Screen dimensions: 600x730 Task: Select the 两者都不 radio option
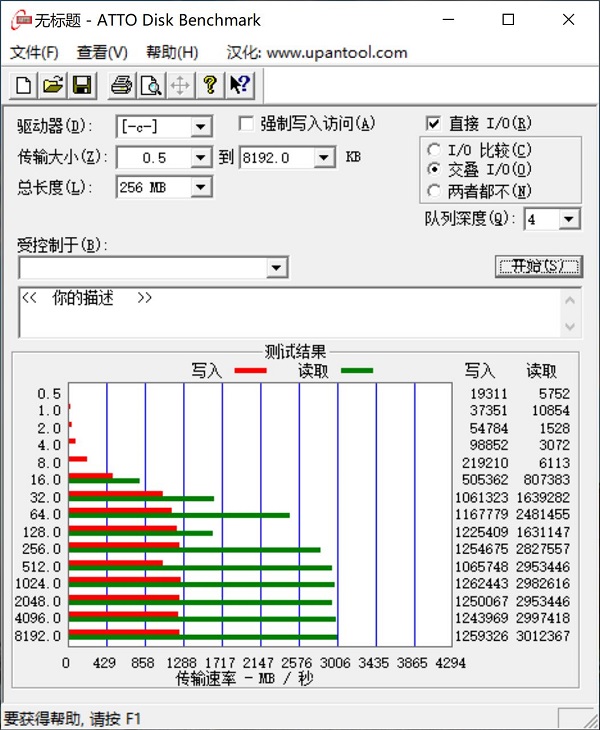coord(433,190)
